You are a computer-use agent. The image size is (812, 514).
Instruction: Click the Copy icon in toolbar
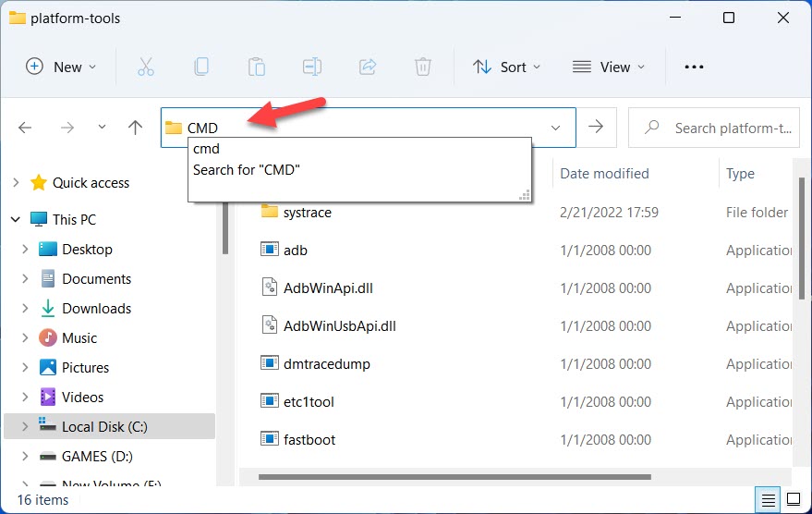[x=201, y=67]
